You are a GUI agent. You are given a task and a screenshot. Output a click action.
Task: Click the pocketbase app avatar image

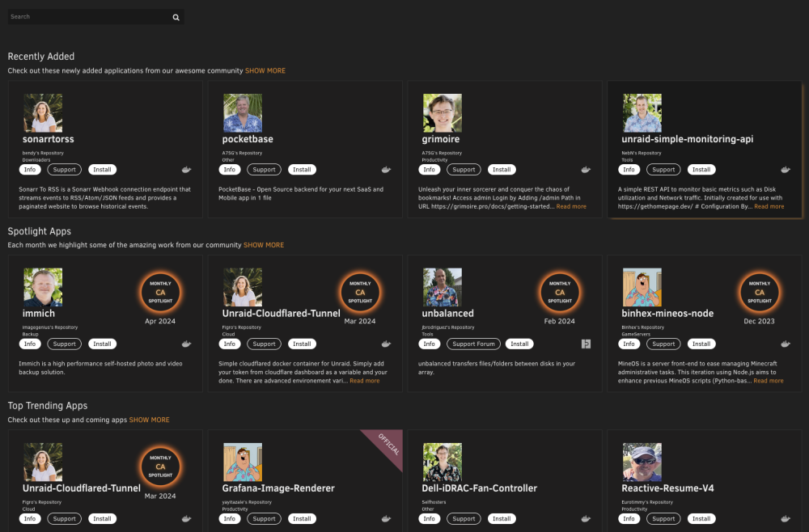[x=243, y=113]
